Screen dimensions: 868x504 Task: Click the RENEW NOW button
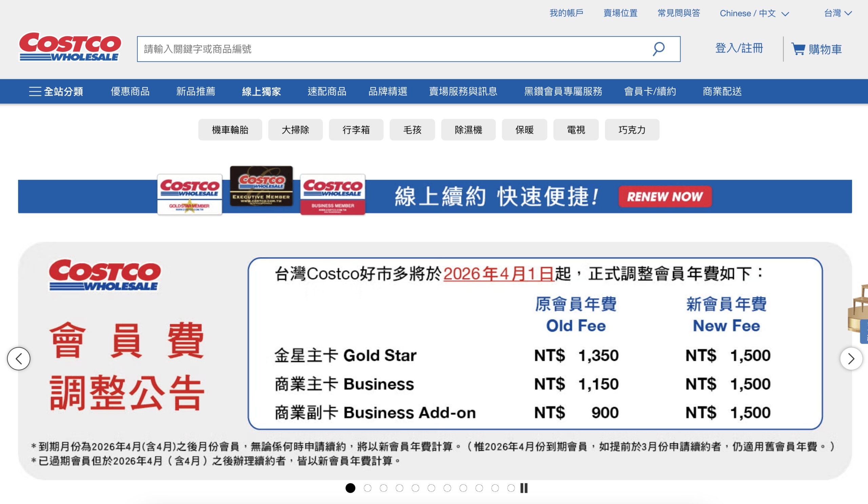[x=665, y=197]
